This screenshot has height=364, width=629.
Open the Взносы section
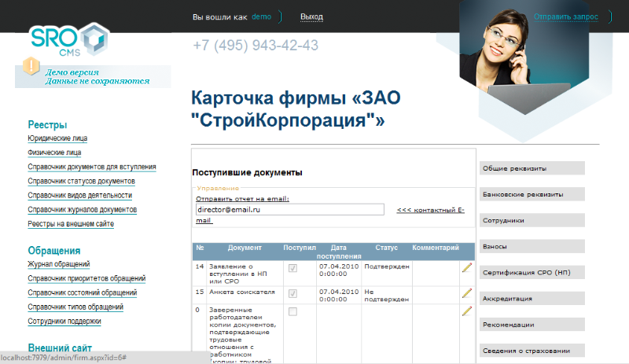click(x=532, y=247)
